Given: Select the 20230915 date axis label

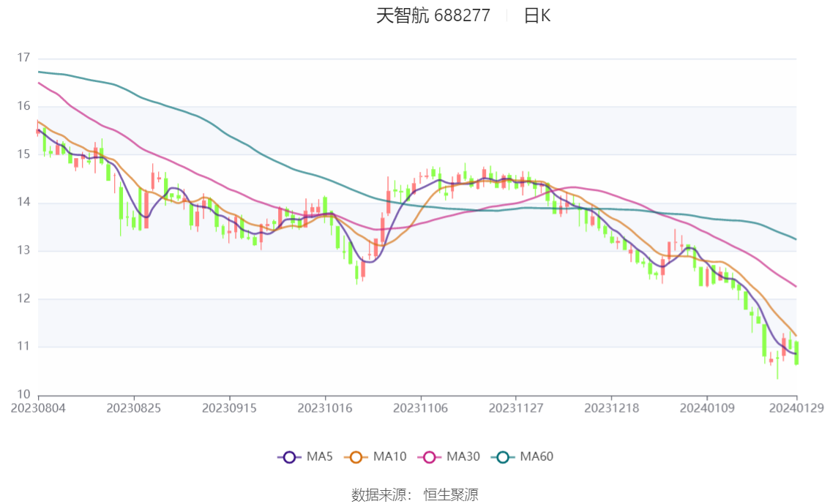Looking at the screenshot, I should point(229,408).
